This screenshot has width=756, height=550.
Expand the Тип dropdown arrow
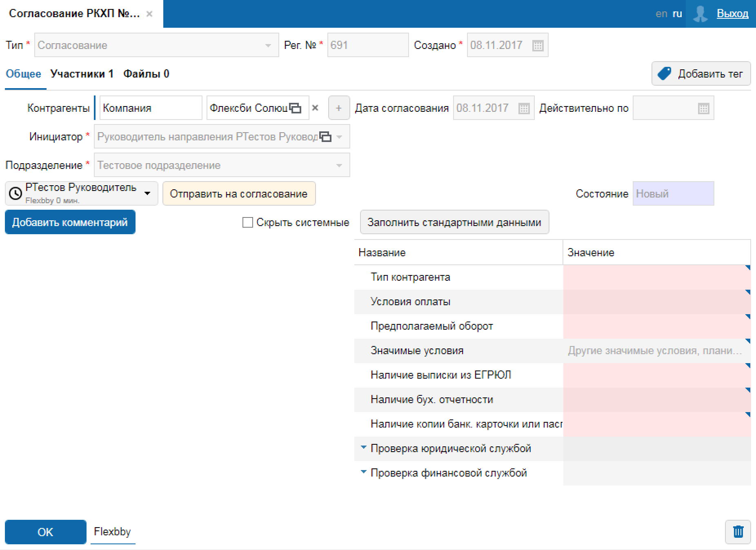(268, 46)
